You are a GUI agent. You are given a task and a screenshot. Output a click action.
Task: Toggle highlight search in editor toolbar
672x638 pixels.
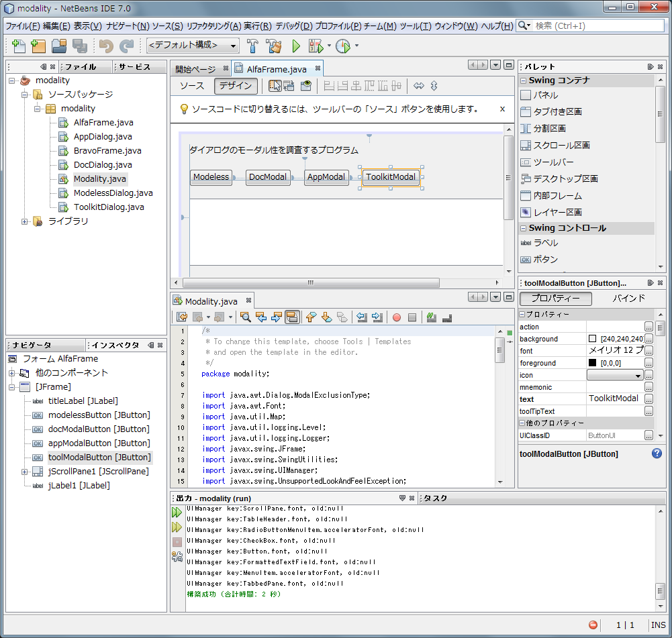[291, 317]
